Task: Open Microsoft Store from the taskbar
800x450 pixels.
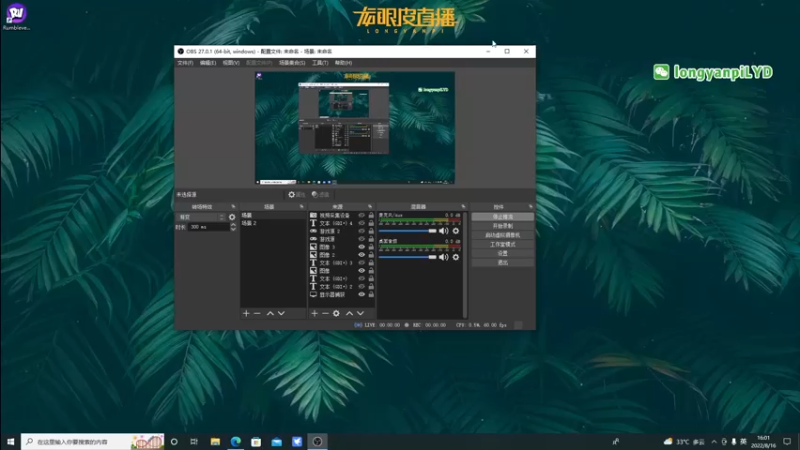Action: [x=256, y=442]
